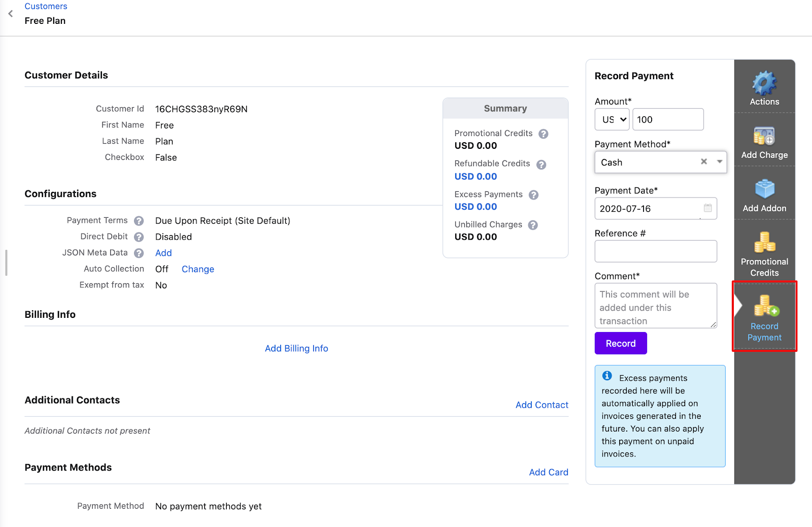Click help icon next to Payment Terms
Image resolution: width=812 pixels, height=527 pixels.
pyautogui.click(x=139, y=221)
